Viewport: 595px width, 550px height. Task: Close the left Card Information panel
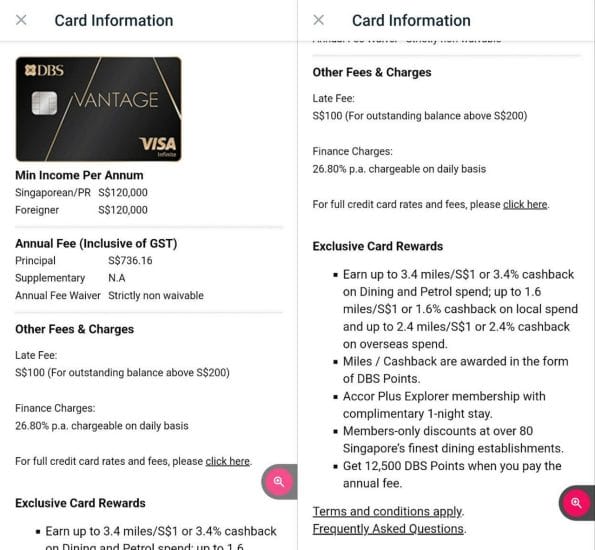21,20
